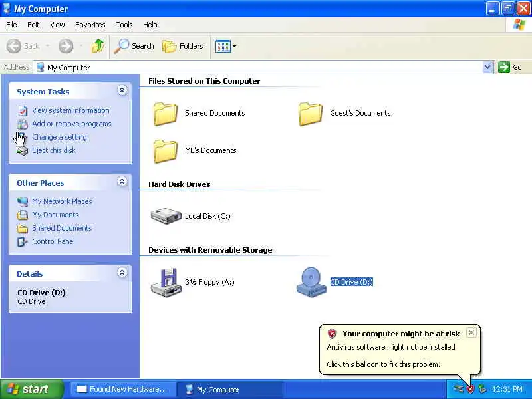Select the Guest's Documents folder icon
The image size is (532, 399).
tap(310, 114)
